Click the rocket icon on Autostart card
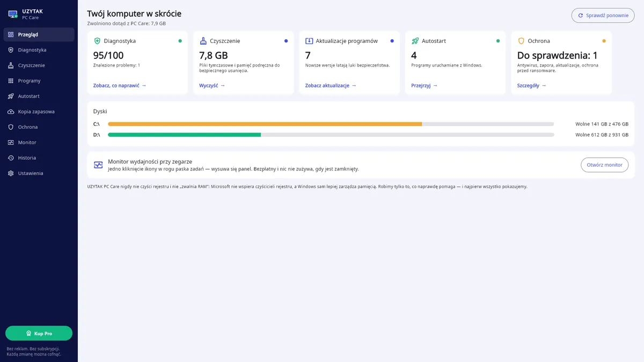The height and width of the screenshot is (362, 644). click(415, 41)
